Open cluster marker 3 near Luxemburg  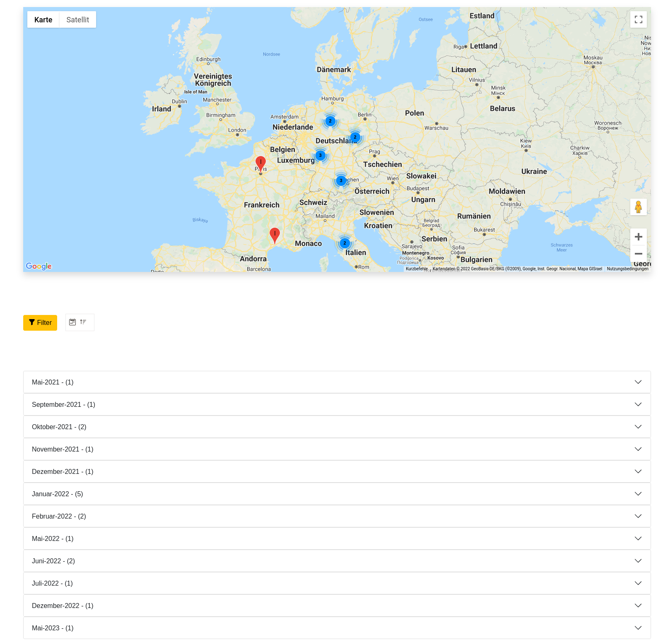tap(320, 156)
